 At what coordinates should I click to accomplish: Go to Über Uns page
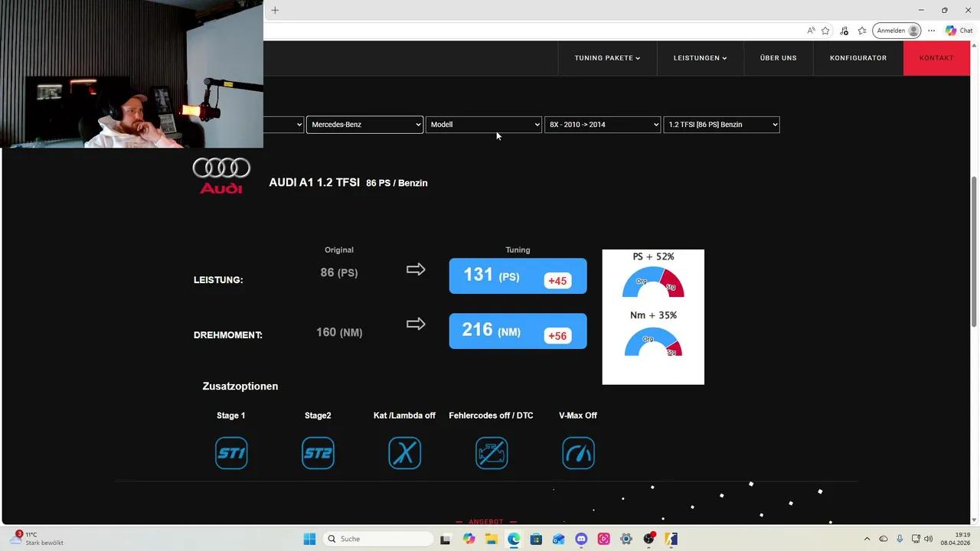pyautogui.click(x=778, y=58)
